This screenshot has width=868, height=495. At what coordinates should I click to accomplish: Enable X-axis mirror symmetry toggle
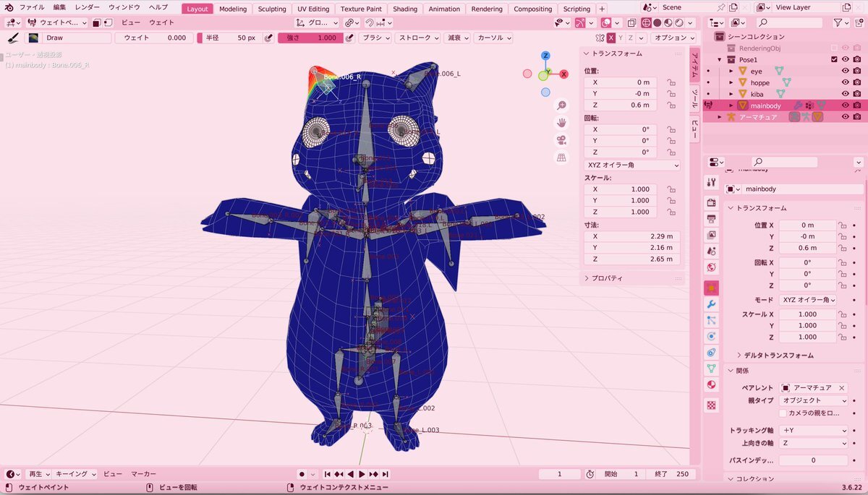click(611, 38)
